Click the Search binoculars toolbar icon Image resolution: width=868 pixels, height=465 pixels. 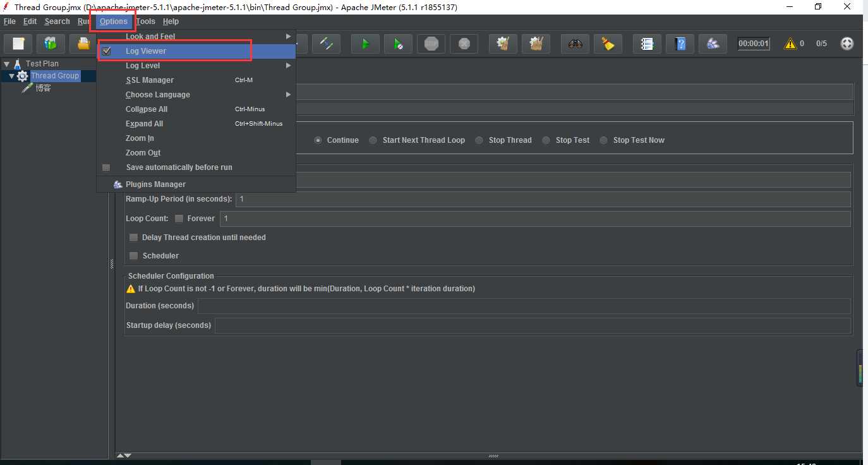point(575,44)
